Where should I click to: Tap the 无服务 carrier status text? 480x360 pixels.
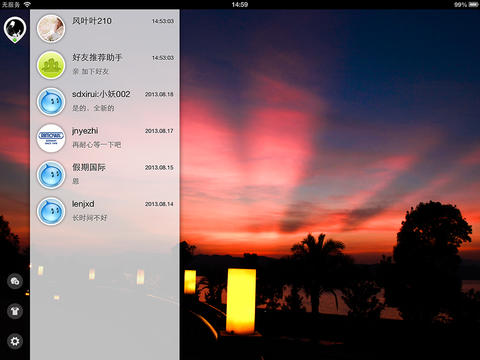click(11, 5)
